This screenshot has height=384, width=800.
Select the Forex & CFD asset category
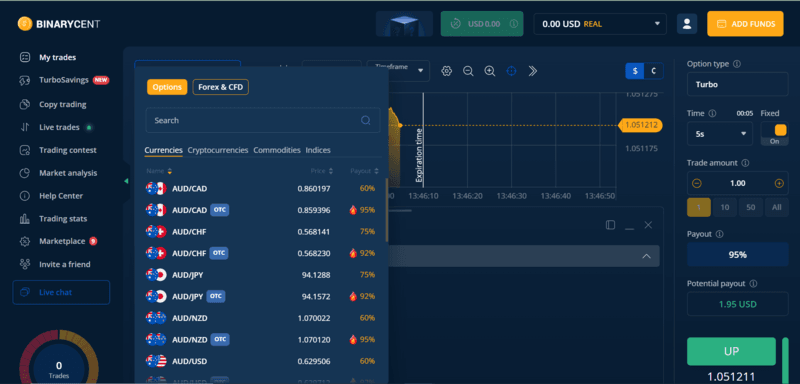coord(220,87)
